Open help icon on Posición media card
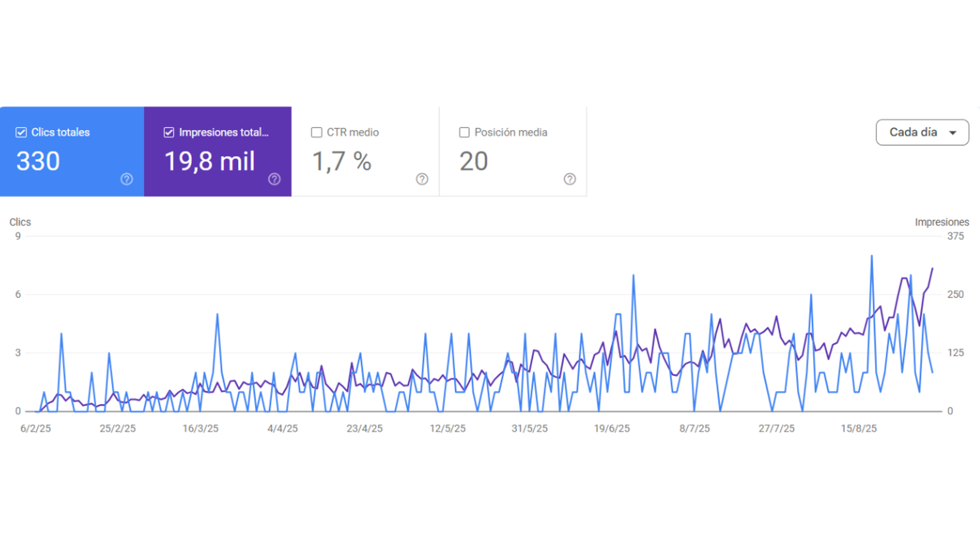This screenshot has width=980, height=551. point(570,179)
